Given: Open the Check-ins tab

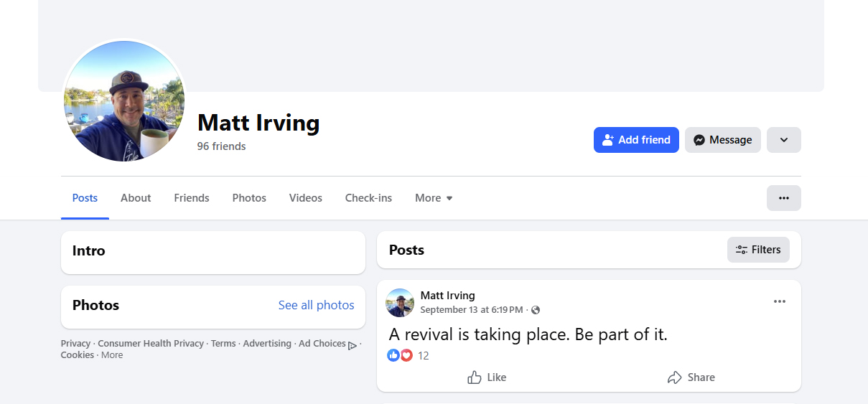Looking at the screenshot, I should point(368,198).
